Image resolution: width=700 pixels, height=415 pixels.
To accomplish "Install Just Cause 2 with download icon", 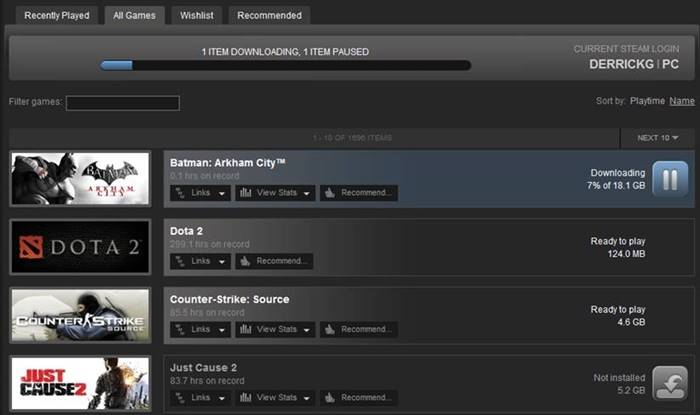I will point(669,383).
